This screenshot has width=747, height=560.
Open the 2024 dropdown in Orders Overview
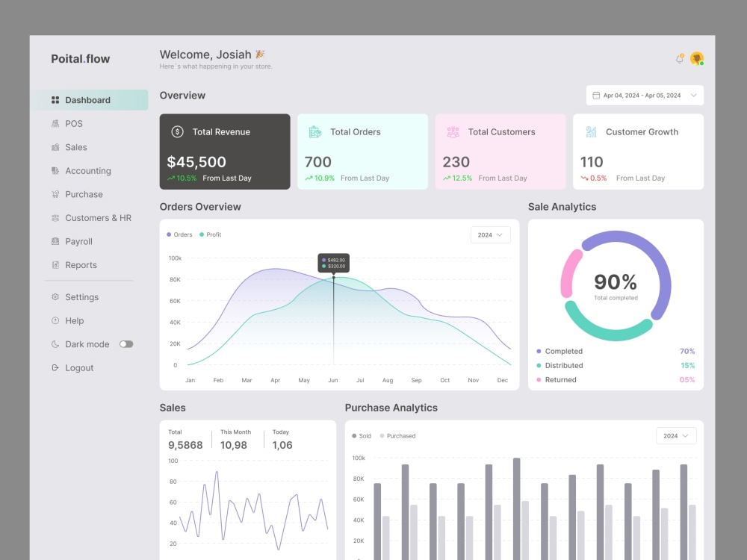[490, 234]
